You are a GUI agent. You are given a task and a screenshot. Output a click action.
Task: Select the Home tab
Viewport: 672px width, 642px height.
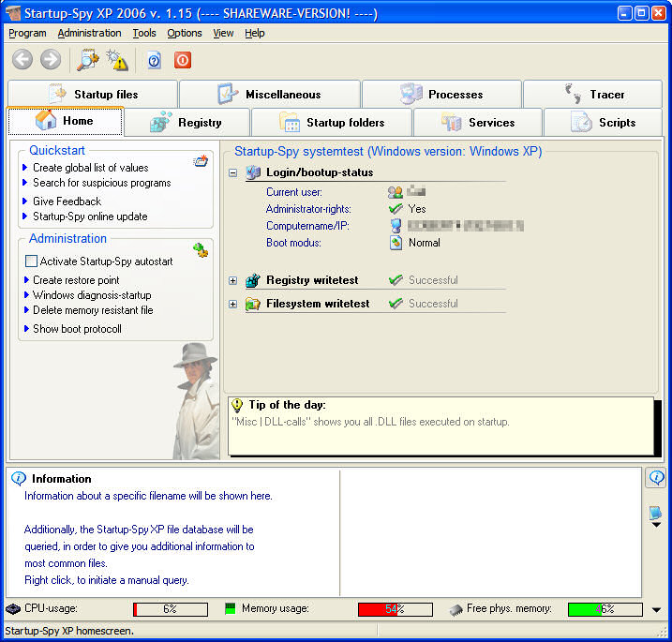click(x=66, y=121)
